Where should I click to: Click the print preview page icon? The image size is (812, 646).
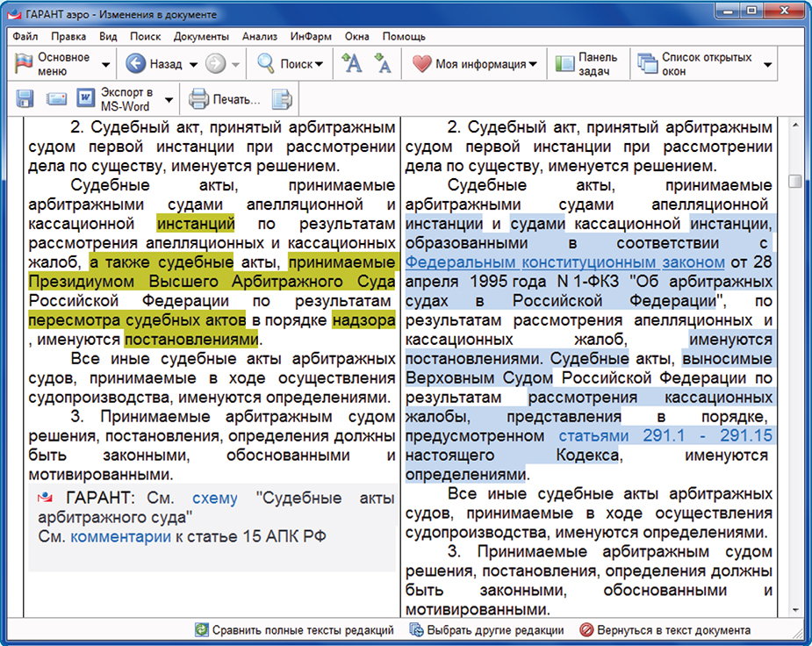coord(282,98)
